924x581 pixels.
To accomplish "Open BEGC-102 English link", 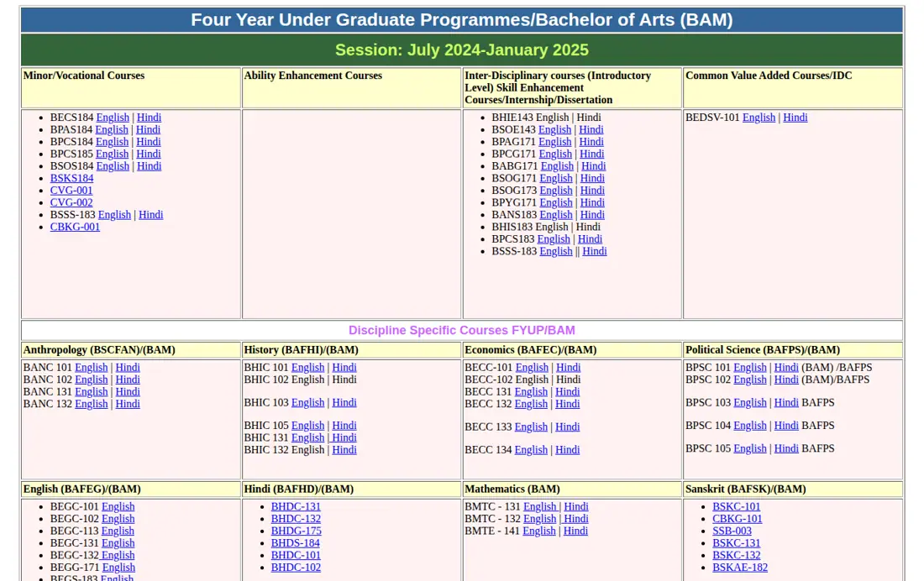I will tap(118, 519).
